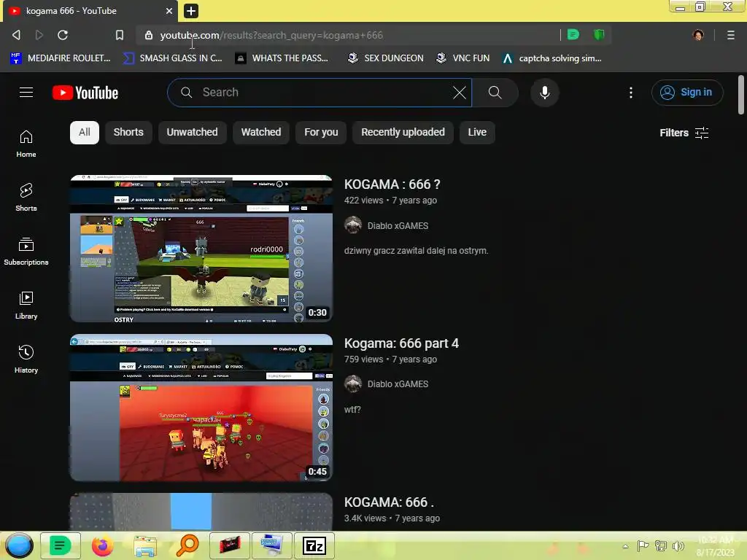Open Library in sidebar
747x560 pixels.
[x=26, y=305]
